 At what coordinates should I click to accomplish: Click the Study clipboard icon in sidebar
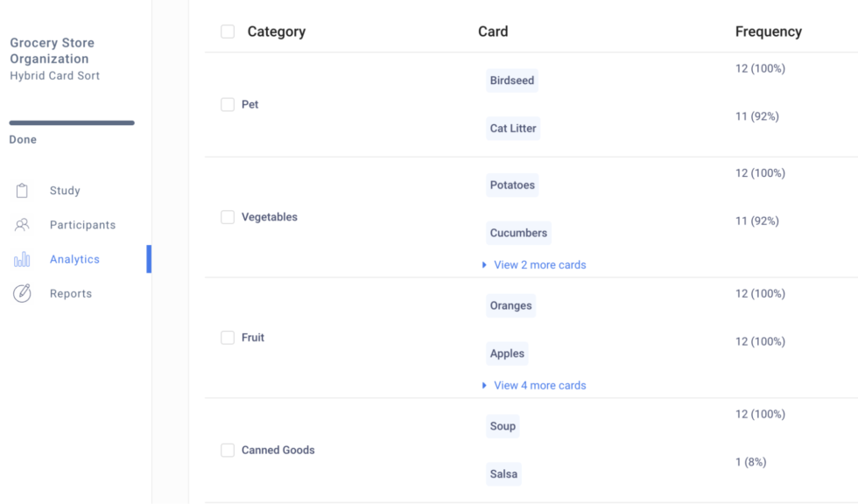pos(21,190)
